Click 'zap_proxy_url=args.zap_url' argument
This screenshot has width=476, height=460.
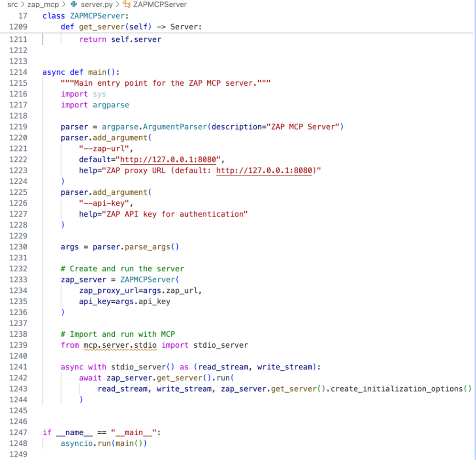(x=139, y=290)
